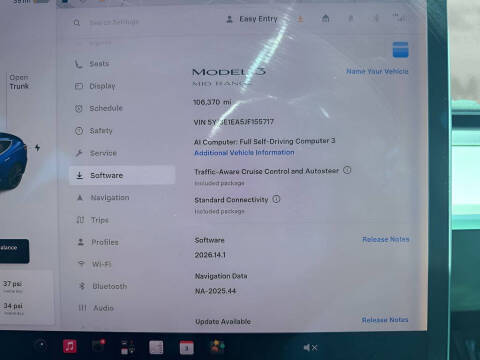Tap the Bluetooth status icon
480x360 pixels.
tap(376, 18)
